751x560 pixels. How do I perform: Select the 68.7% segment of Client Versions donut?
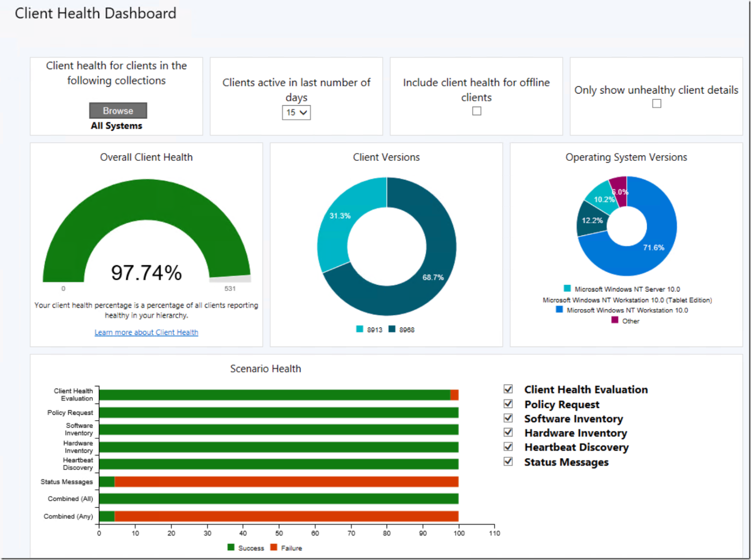click(433, 277)
